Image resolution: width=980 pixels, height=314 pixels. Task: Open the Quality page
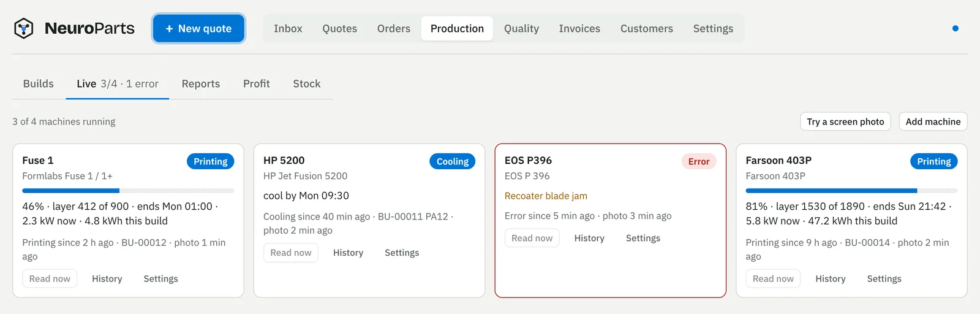pos(521,28)
